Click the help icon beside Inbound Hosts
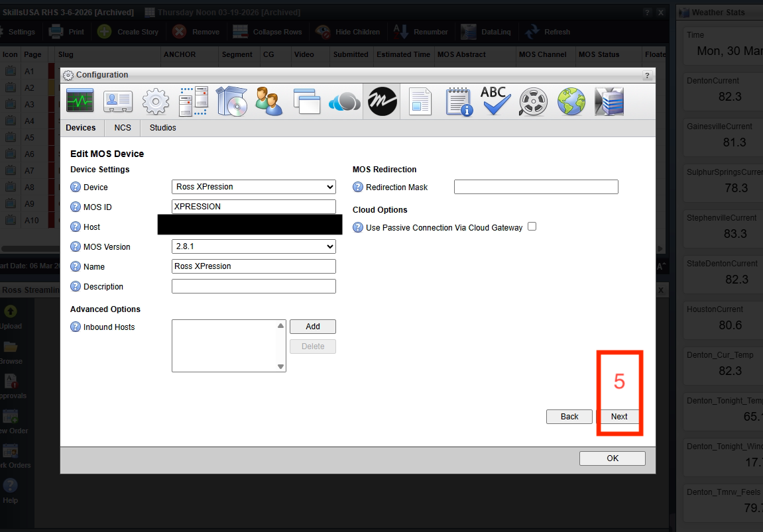The width and height of the screenshot is (763, 532). click(76, 327)
